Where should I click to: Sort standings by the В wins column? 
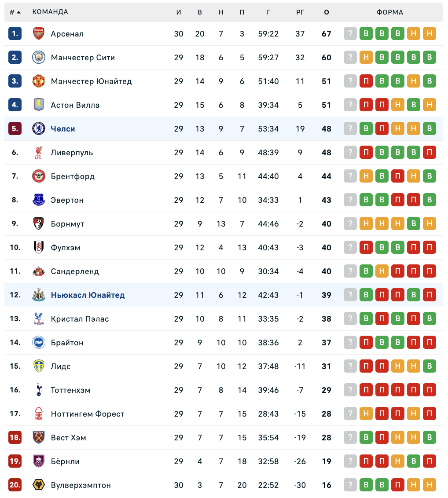coord(200,12)
